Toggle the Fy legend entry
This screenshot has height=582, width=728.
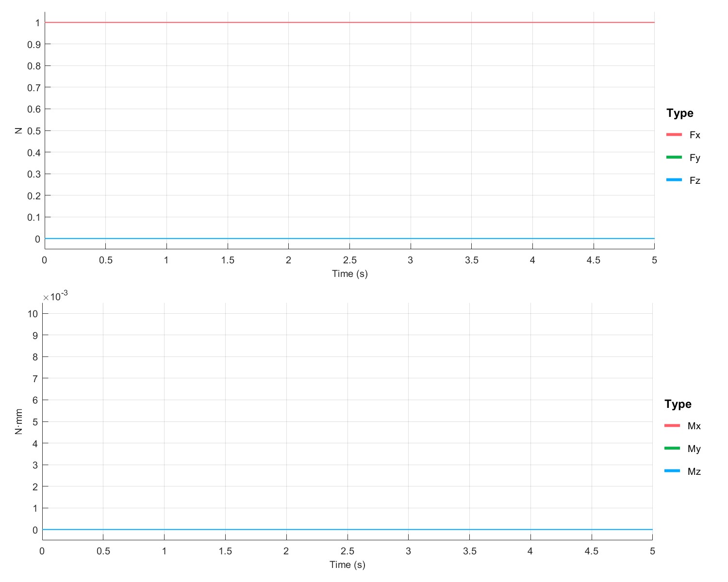(683, 158)
